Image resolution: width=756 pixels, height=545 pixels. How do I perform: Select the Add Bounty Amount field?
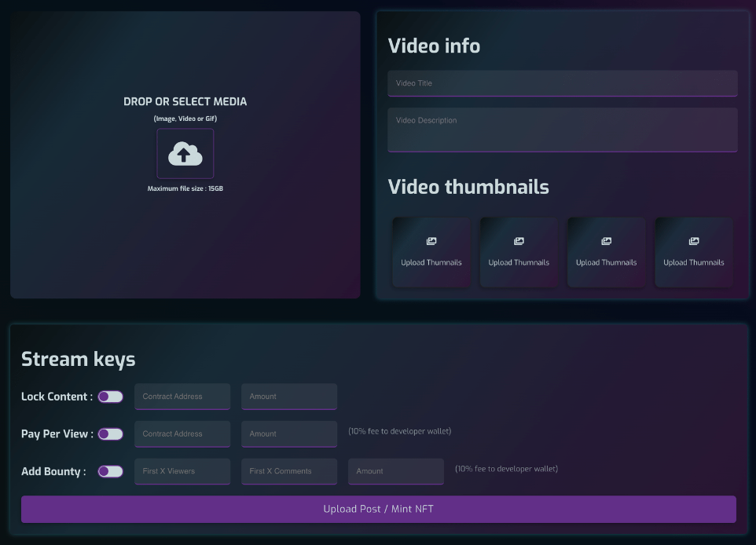tap(396, 471)
